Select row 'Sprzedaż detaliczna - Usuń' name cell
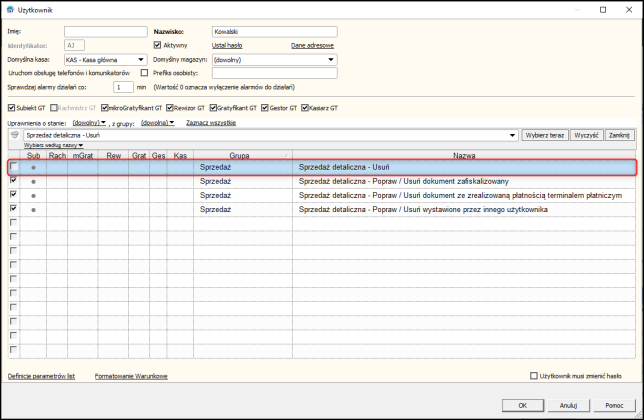The image size is (644, 420). coord(344,167)
